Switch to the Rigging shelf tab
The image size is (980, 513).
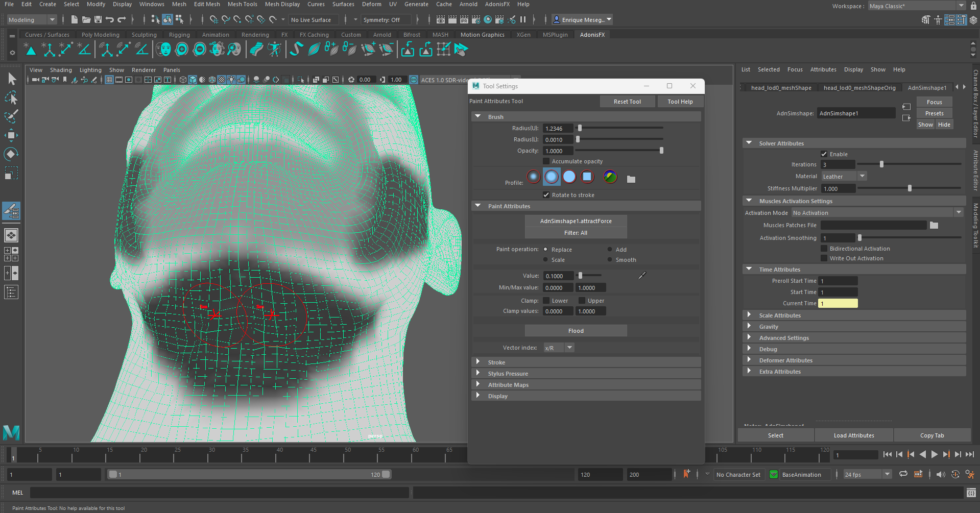tap(179, 35)
